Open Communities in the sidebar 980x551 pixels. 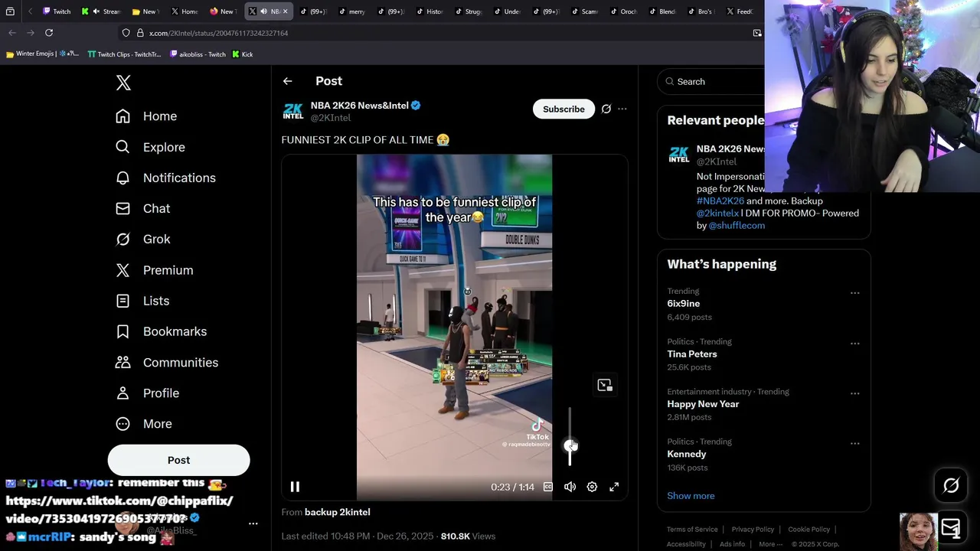pyautogui.click(x=167, y=362)
